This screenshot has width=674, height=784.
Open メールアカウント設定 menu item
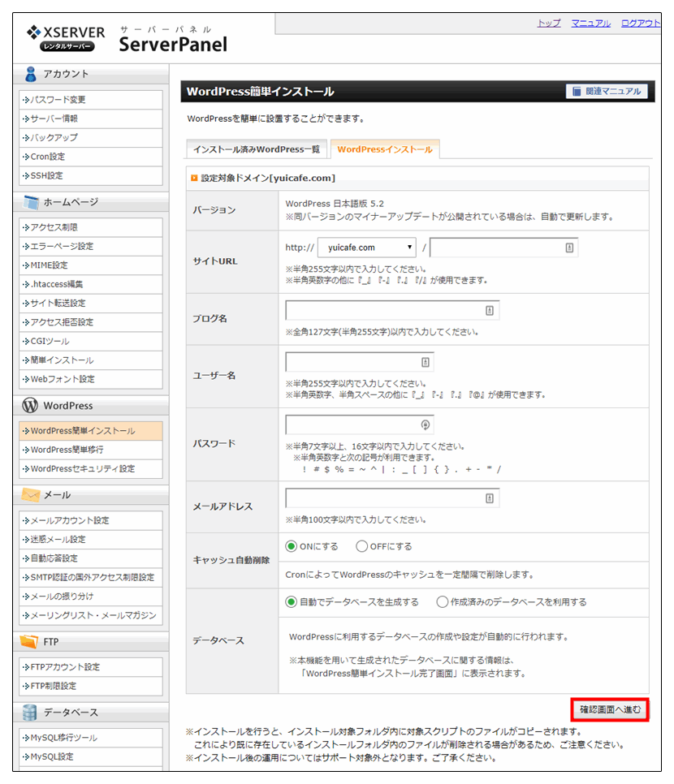coord(91,520)
